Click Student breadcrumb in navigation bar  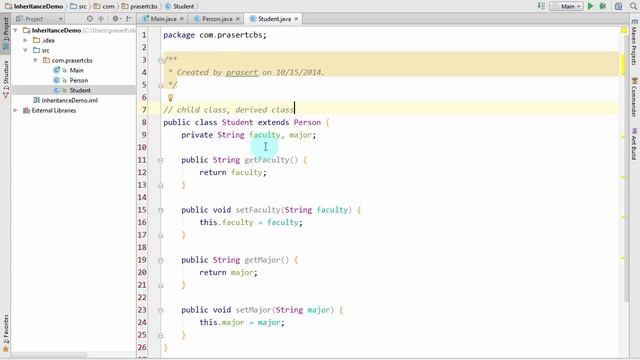pyautogui.click(x=180, y=6)
